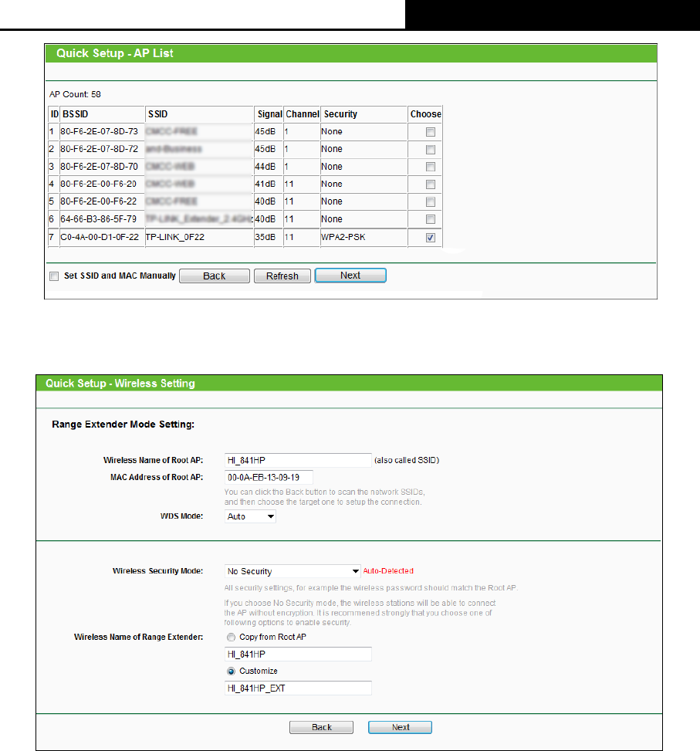Click Next button in Wireless Setting panel
The height and width of the screenshot is (751, 700).
click(401, 727)
